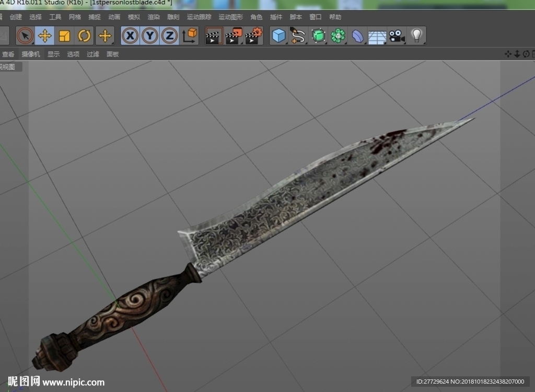Toggle the Z axis lock
The image size is (535, 392).
(x=170, y=36)
